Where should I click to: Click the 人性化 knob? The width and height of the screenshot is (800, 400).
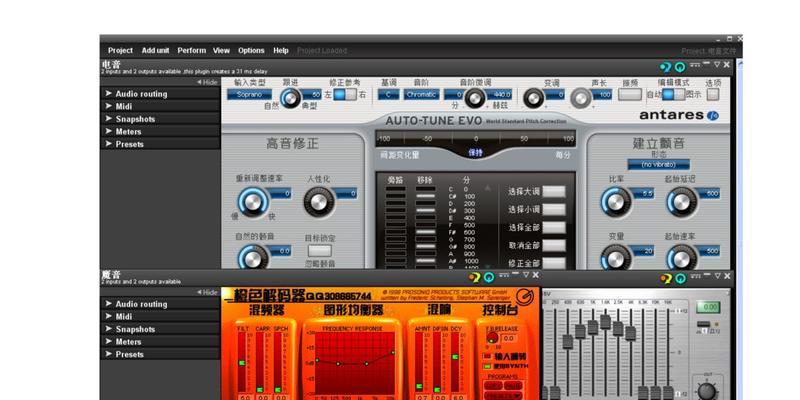319,203
